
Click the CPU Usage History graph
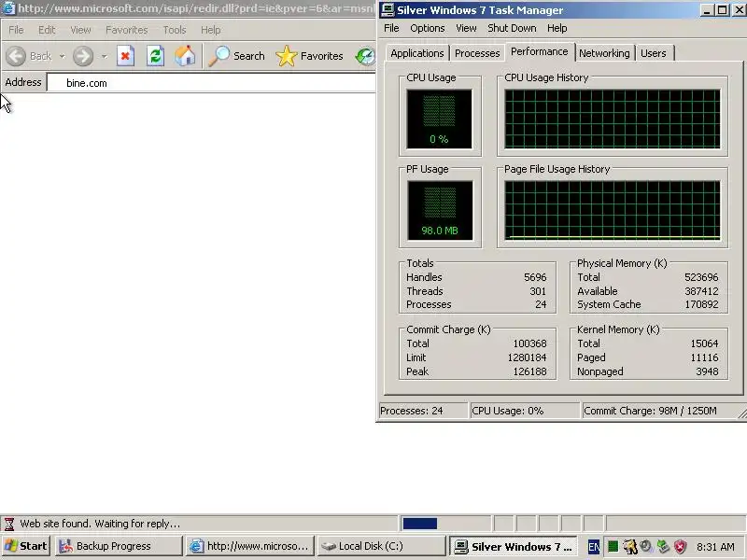tap(613, 119)
